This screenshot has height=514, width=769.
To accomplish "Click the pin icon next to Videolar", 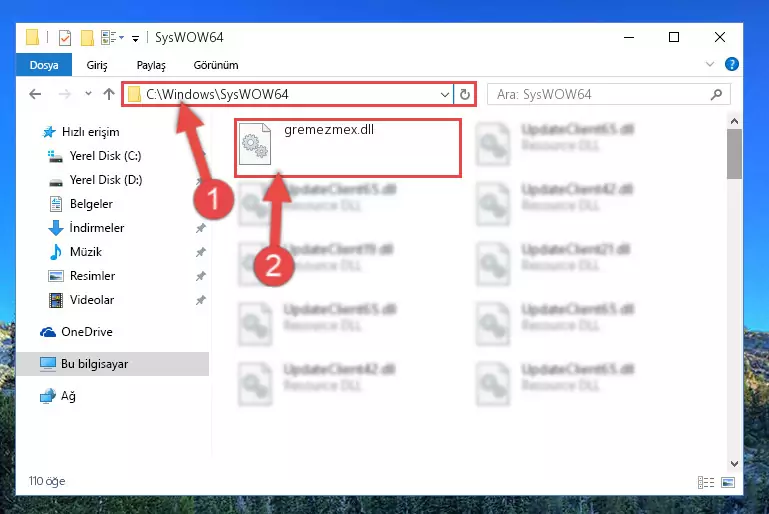I will [x=201, y=300].
